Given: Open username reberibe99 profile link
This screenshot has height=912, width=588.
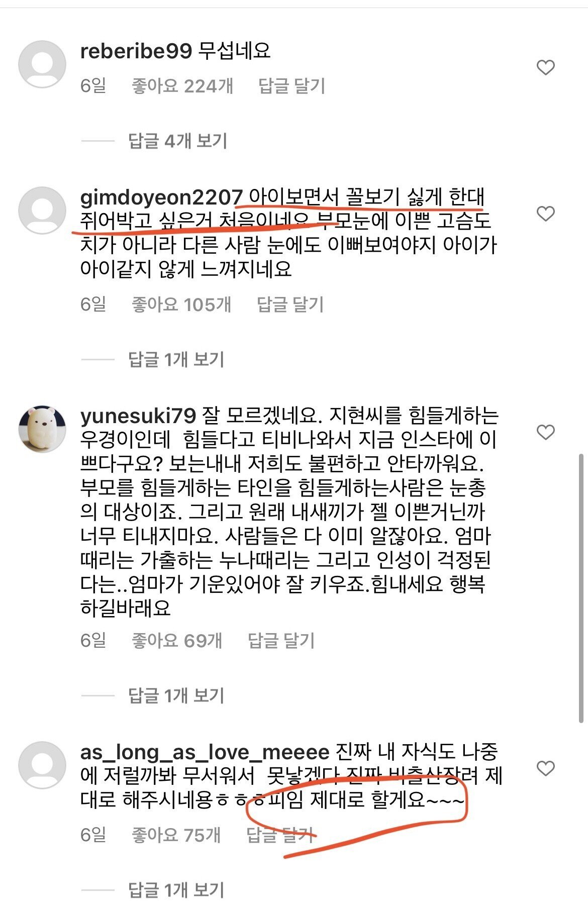Looking at the screenshot, I should pos(136,51).
